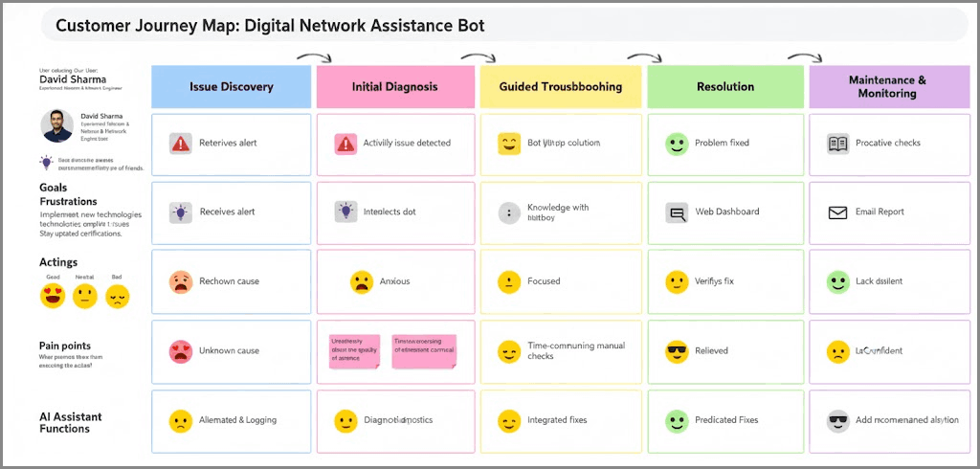This screenshot has height=469, width=980.
Task: Click the sunglasses emoji next to Relieved
Action: point(677,351)
